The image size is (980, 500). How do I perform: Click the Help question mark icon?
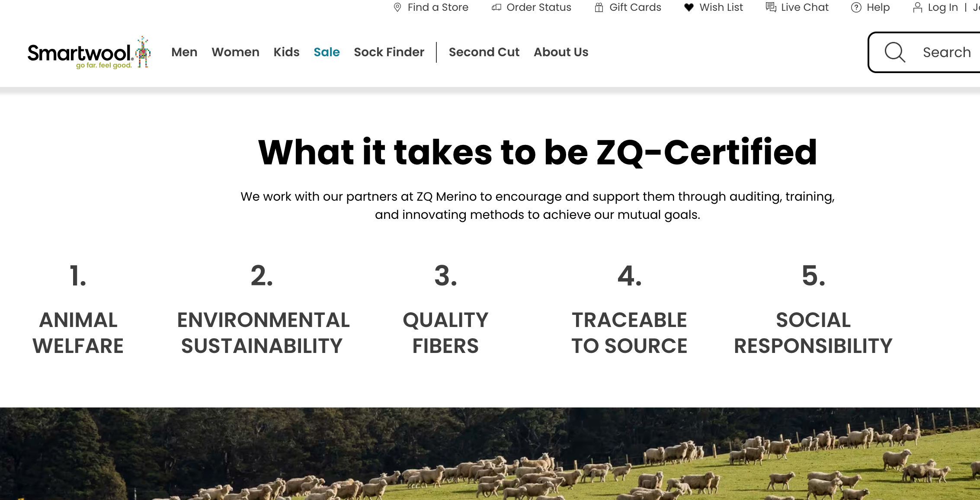click(x=856, y=7)
